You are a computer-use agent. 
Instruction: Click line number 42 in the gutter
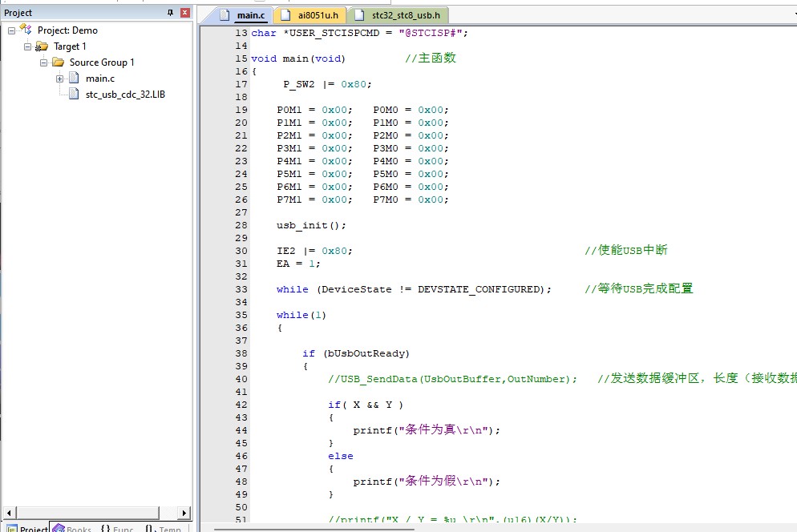[x=241, y=405]
